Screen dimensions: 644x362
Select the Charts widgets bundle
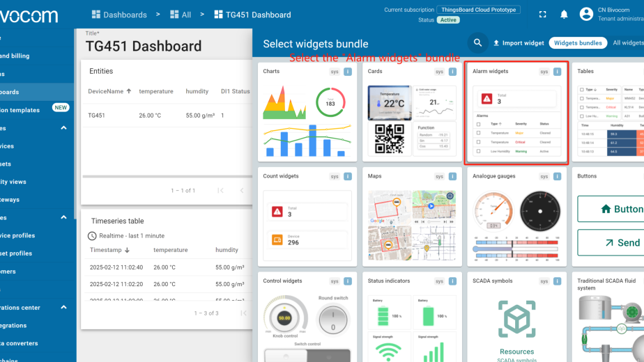click(307, 111)
